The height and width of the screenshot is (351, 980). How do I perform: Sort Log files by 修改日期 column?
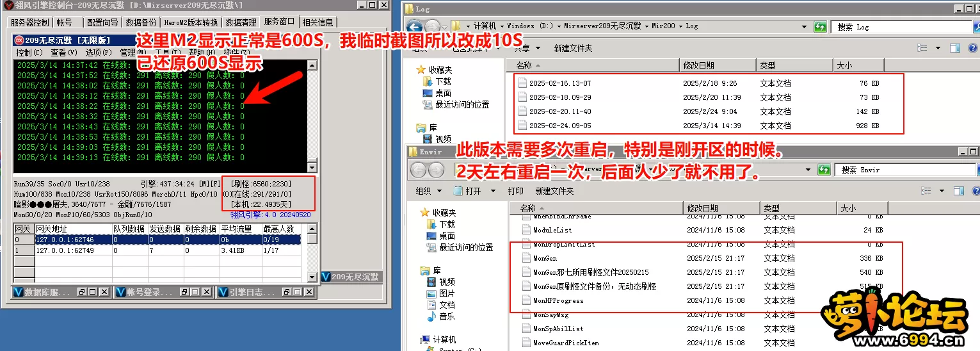716,65
